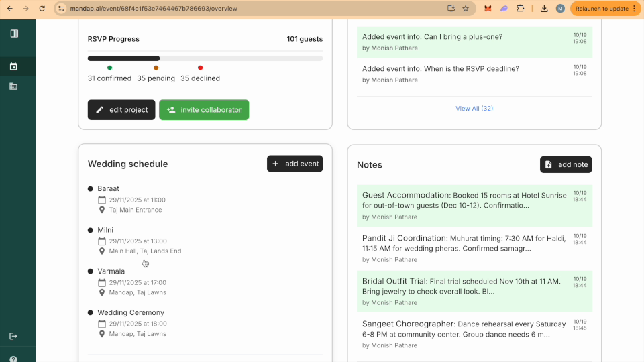
Task: Click the install app icon in address bar
Action: [451, 9]
